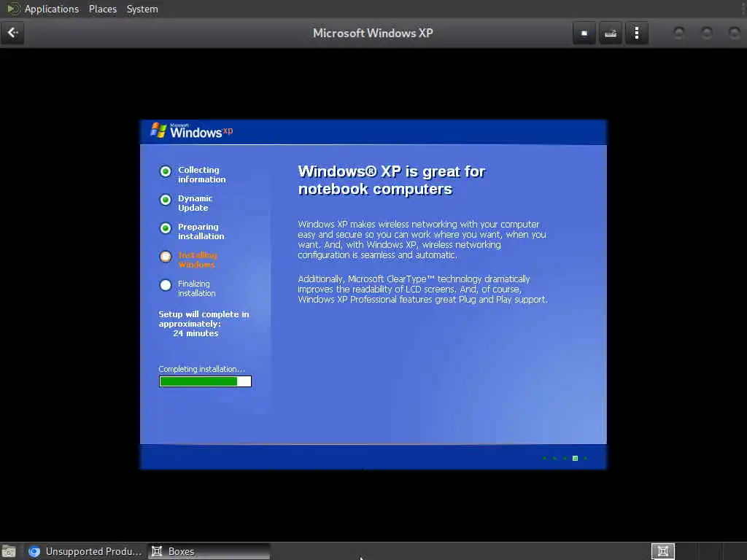Open the Applications menu
The width and height of the screenshot is (747, 560).
tap(52, 9)
